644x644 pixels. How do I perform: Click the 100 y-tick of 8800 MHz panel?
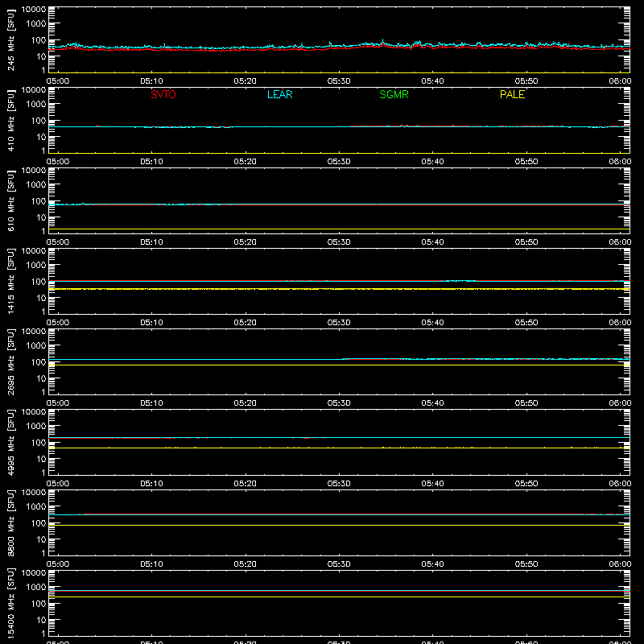pyautogui.click(x=39, y=523)
